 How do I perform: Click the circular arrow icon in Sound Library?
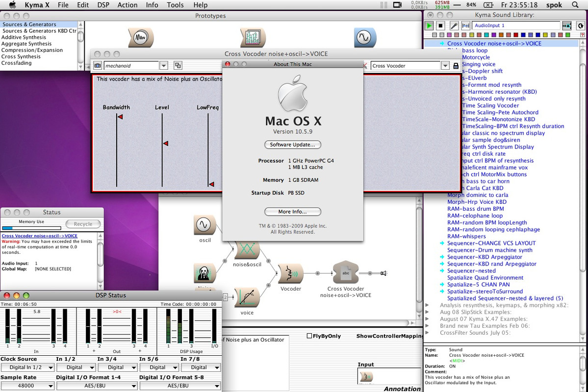581,25
